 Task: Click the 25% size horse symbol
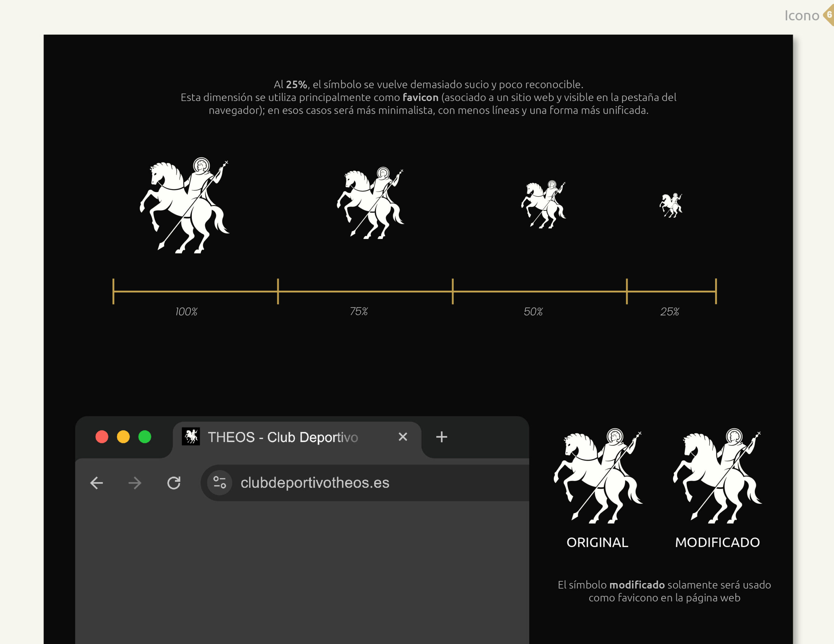[670, 205]
